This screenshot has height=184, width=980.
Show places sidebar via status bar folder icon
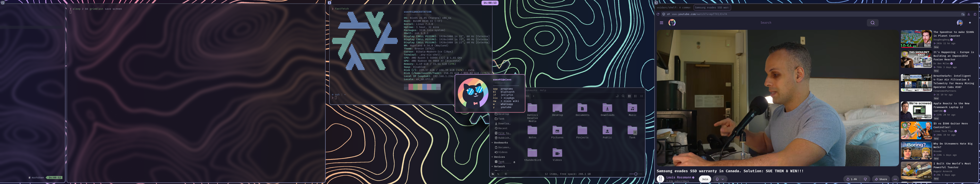coord(493,174)
